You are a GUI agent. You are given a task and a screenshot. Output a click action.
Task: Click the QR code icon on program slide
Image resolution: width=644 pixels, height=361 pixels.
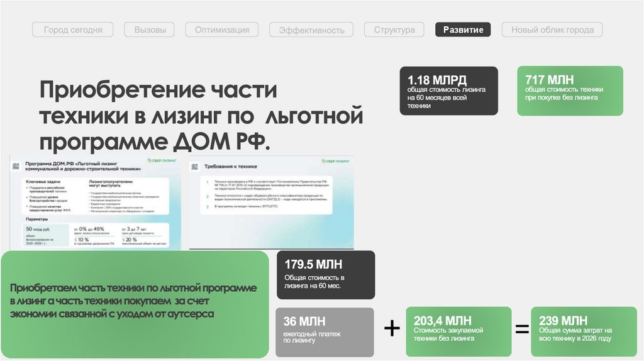coord(16,166)
